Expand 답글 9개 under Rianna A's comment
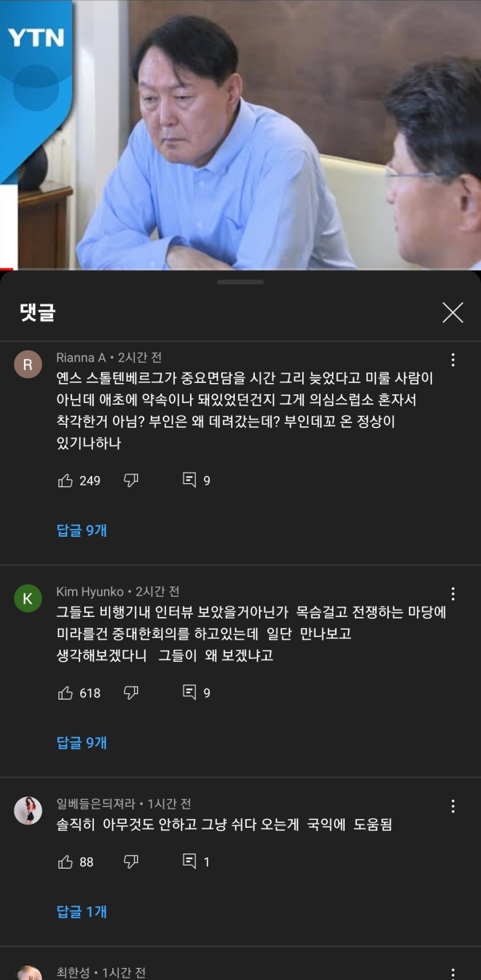Screen dimensions: 481x980 click(x=82, y=530)
